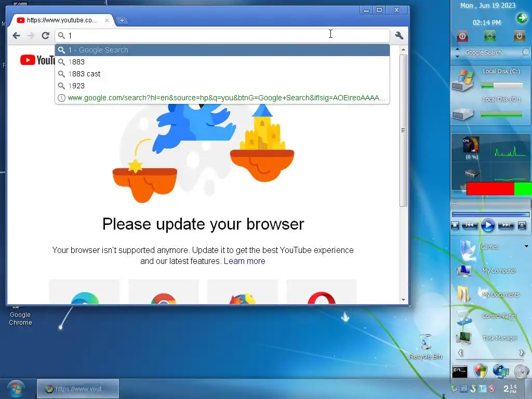Click the sidebar search magnifier icon
Screen dimensions: 532x399
(x=525, y=52)
